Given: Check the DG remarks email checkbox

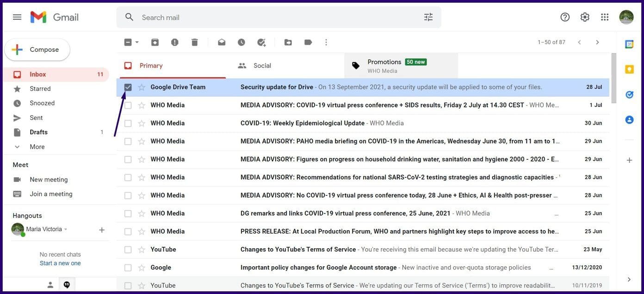Looking at the screenshot, I should [x=128, y=213].
